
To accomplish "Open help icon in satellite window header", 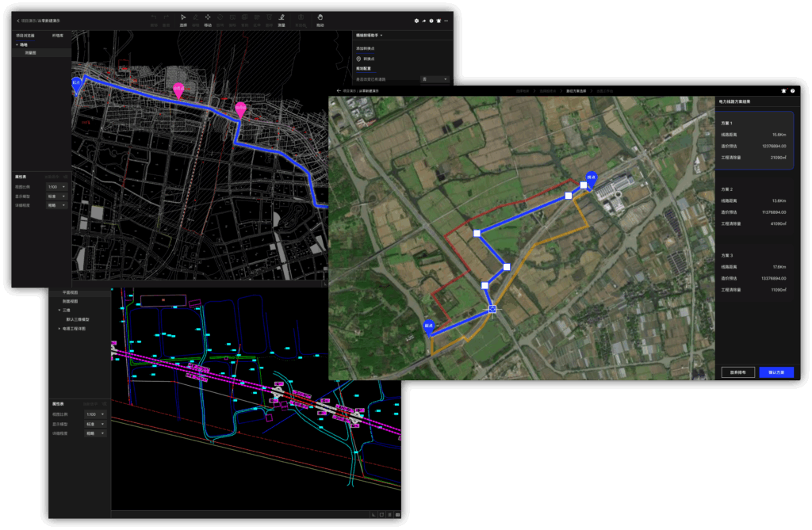I will 792,91.
